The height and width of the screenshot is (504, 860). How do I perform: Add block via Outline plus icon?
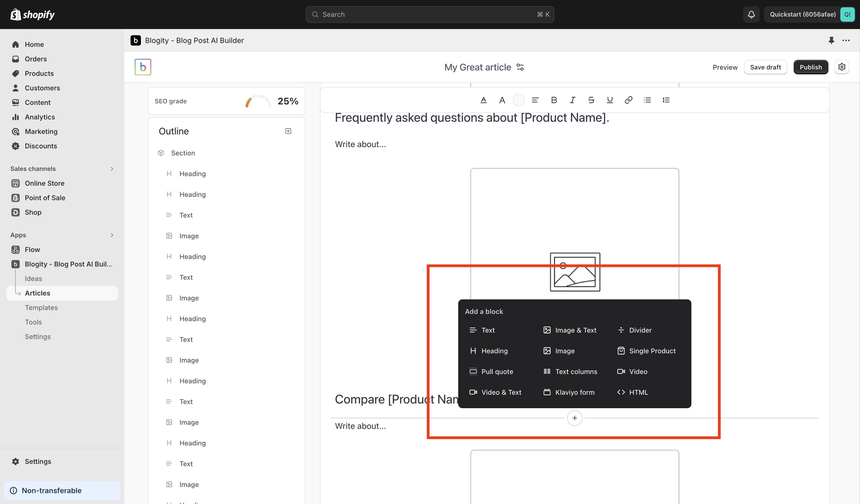288,131
